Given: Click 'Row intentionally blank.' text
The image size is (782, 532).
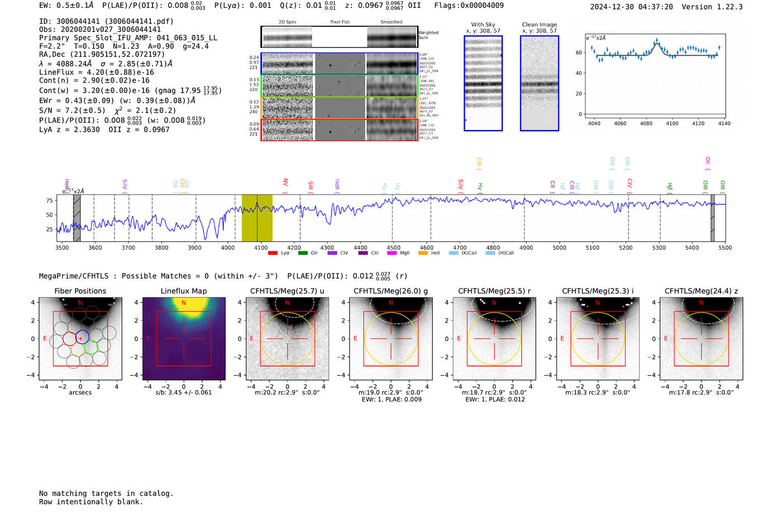Looking at the screenshot, I should coord(91,502).
